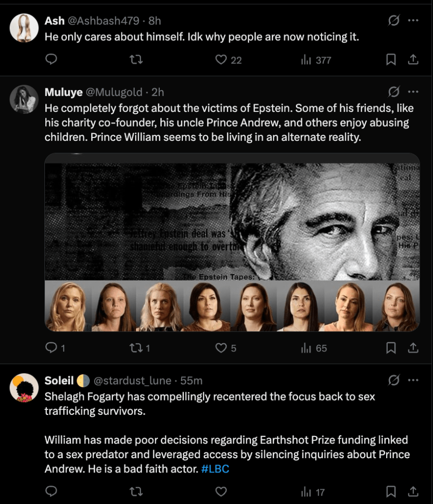
Task: Click Ash's profile avatar
Action: 24,28
